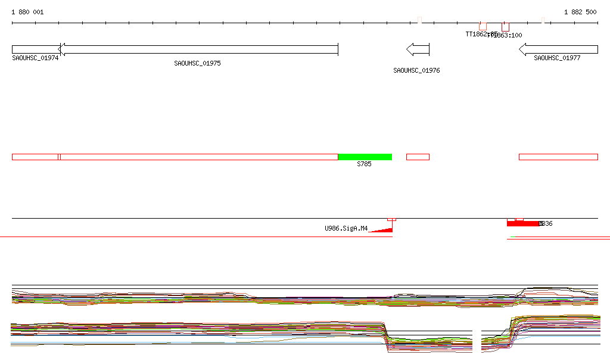Viewport: 610px width, 364px height.
Task: Click the SAOUHSC_01975 gene arrow
Action: click(x=198, y=49)
